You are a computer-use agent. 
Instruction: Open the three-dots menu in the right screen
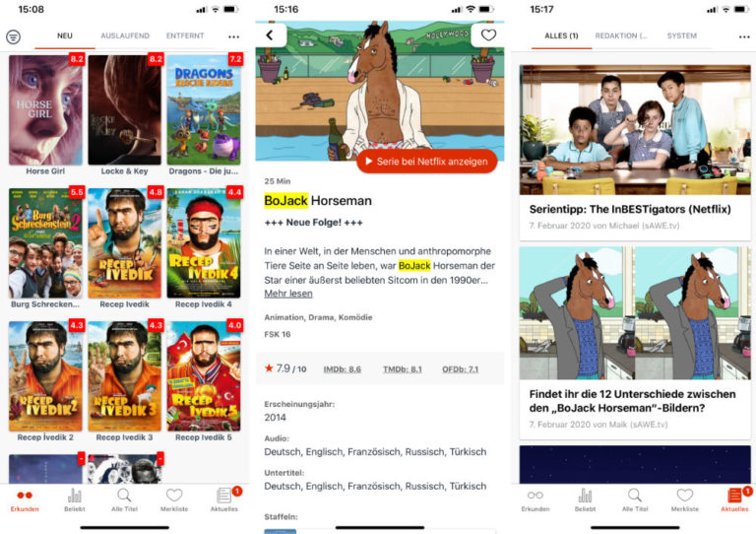744,36
